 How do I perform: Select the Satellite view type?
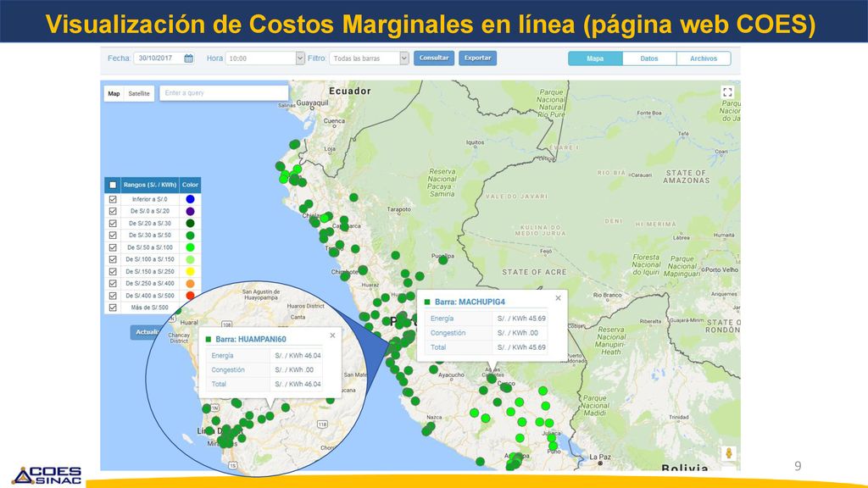[x=139, y=93]
